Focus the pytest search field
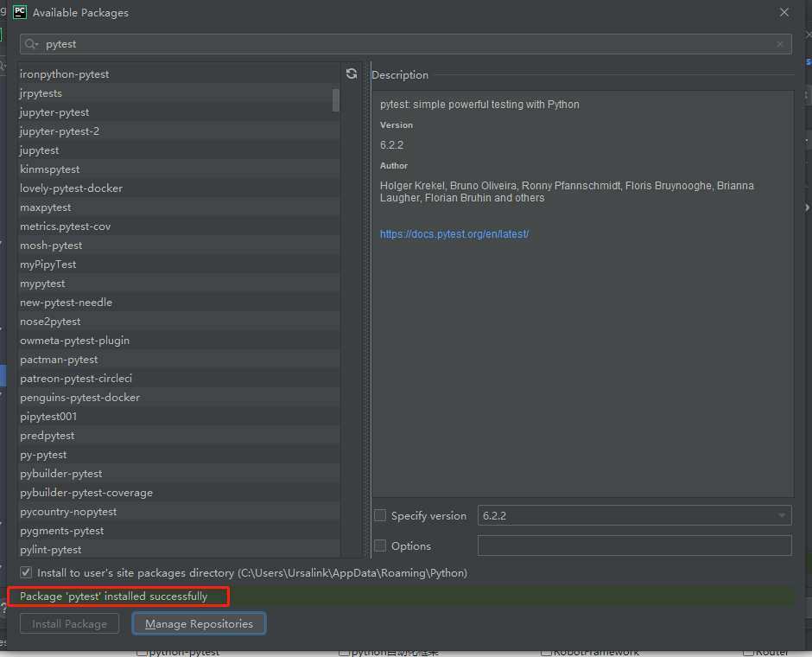 pos(405,44)
